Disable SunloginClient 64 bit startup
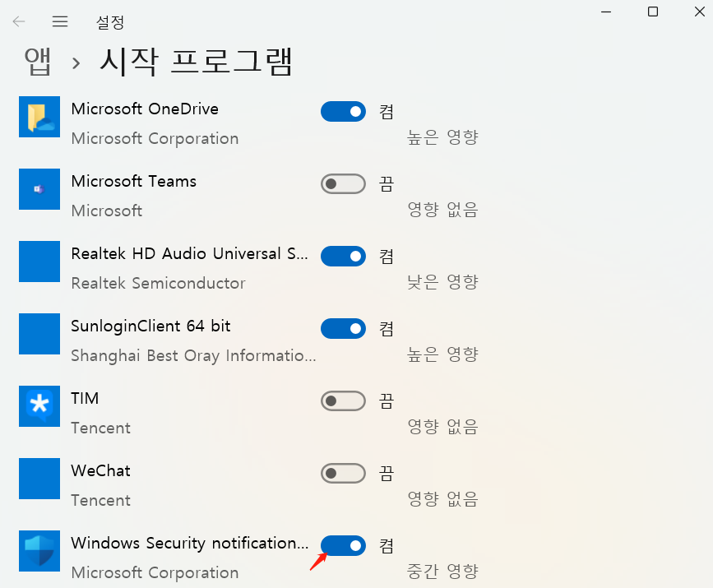Image resolution: width=713 pixels, height=588 pixels. click(343, 328)
